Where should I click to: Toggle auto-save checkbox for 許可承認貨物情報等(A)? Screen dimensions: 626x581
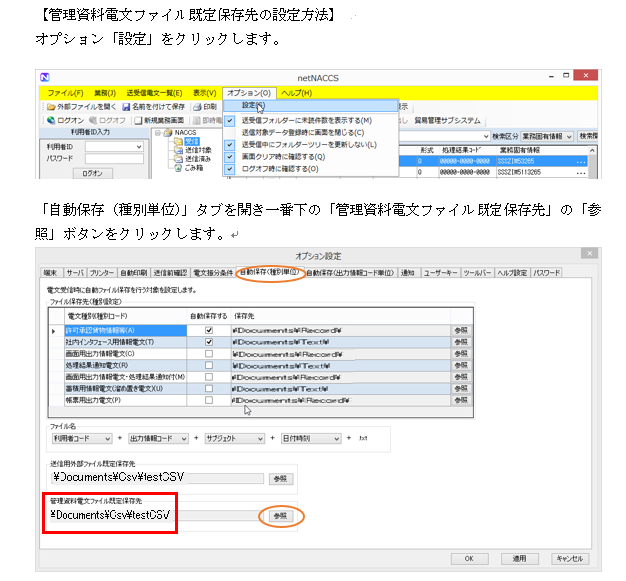209,329
